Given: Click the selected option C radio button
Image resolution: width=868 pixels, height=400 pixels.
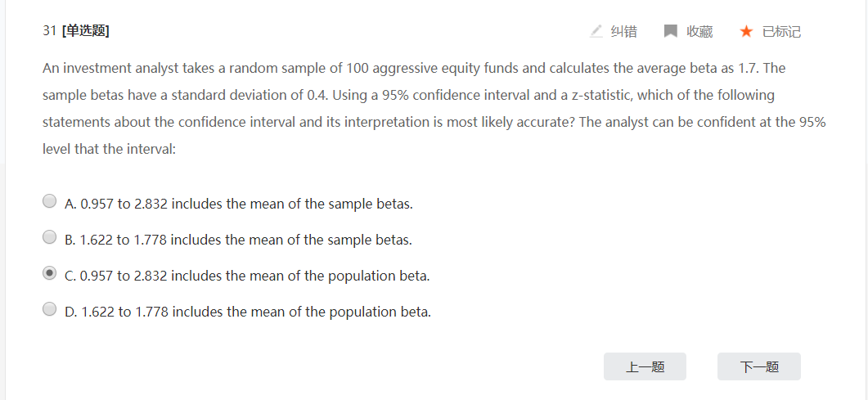Looking at the screenshot, I should [x=50, y=273].
